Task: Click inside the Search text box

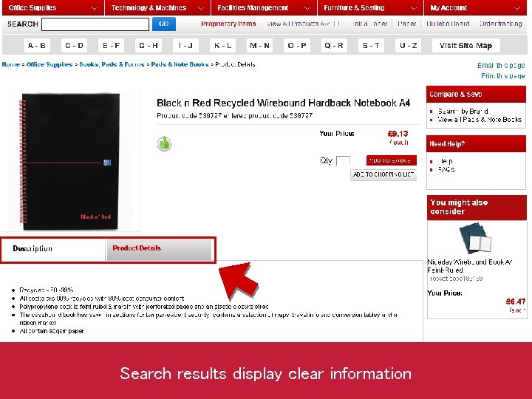Action: tap(95, 24)
